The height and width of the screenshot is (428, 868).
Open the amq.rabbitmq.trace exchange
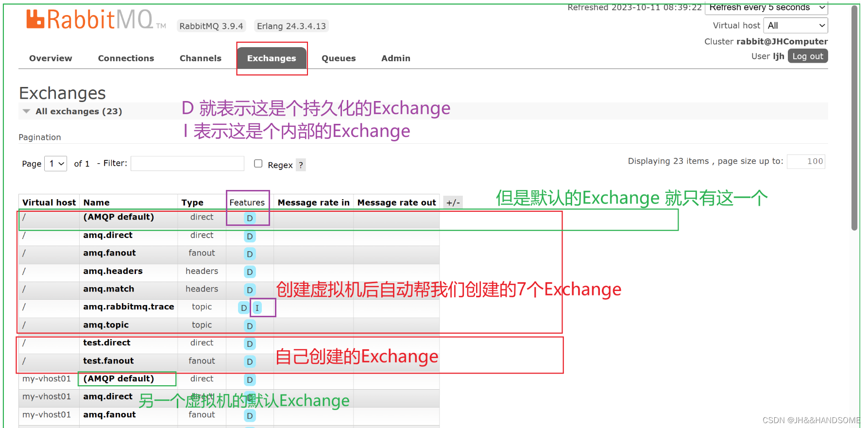pyautogui.click(x=128, y=307)
